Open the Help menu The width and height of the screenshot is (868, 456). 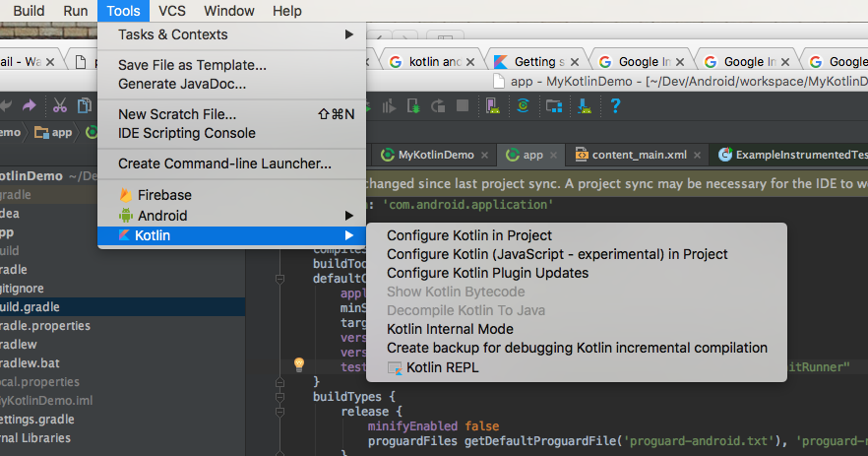(x=286, y=11)
